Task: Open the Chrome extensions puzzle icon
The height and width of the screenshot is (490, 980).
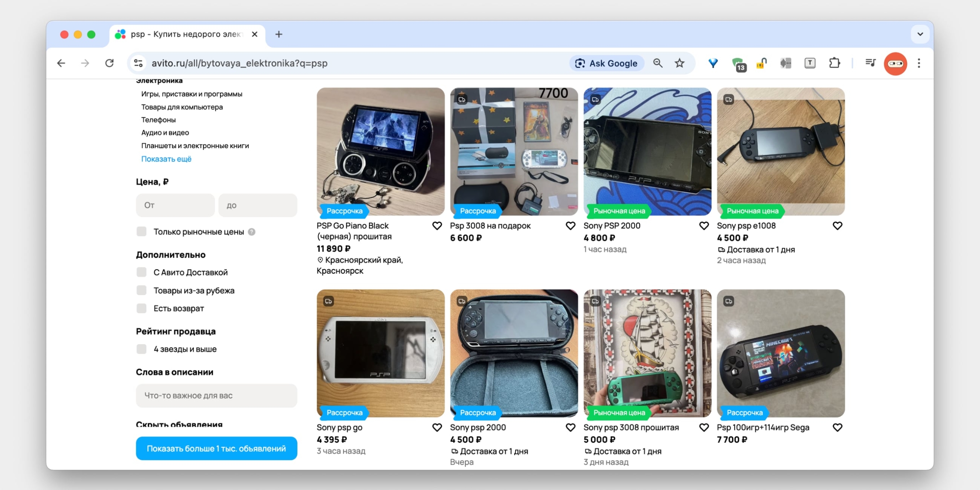Action: (x=834, y=63)
